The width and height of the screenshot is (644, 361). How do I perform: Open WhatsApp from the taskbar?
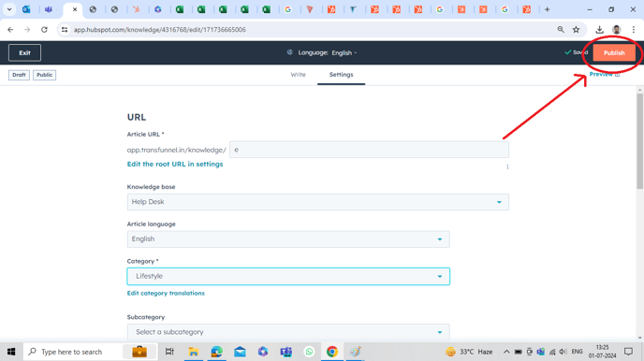point(309,352)
